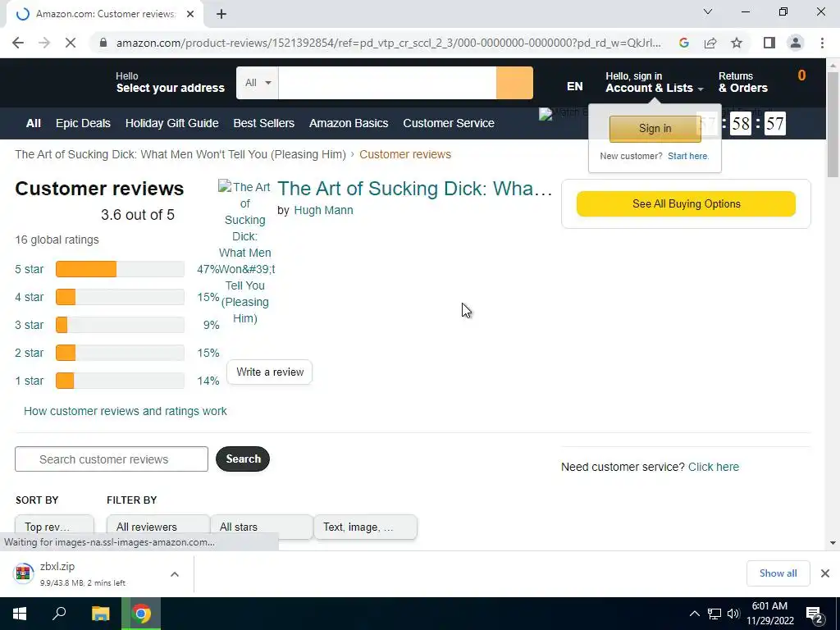The width and height of the screenshot is (840, 630).
Task: Open the author Hugh Mann link
Action: pyautogui.click(x=323, y=210)
